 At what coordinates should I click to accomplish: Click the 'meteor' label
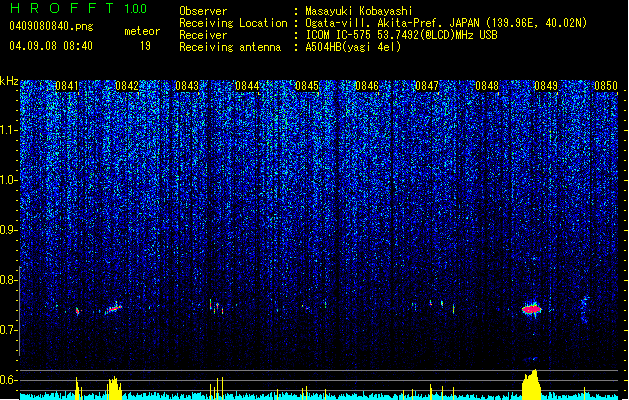click(142, 31)
